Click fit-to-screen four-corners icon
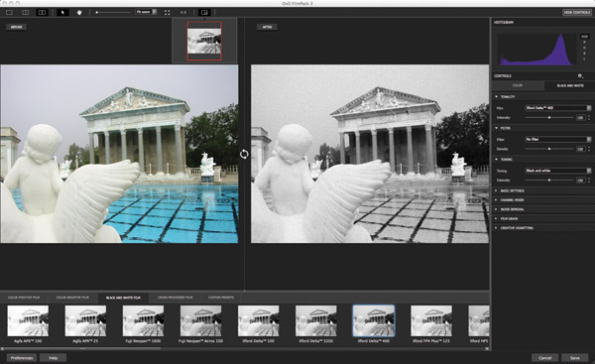The image size is (595, 364). point(167,13)
